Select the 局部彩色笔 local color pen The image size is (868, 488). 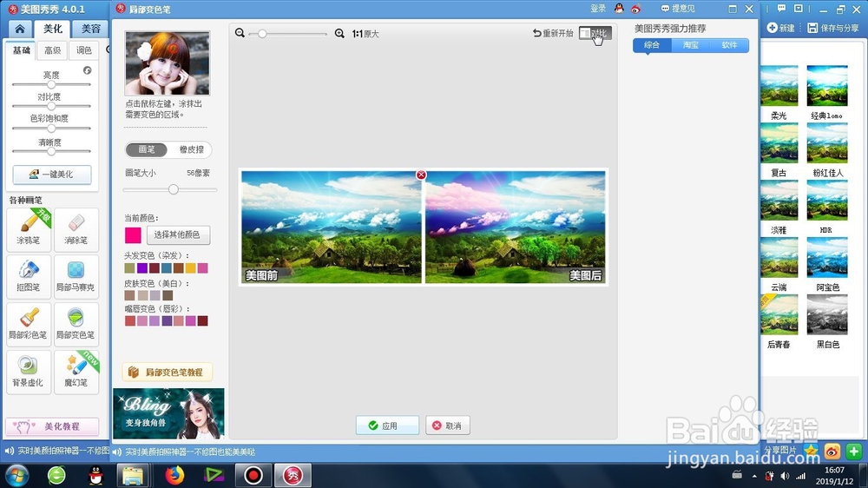(x=29, y=324)
